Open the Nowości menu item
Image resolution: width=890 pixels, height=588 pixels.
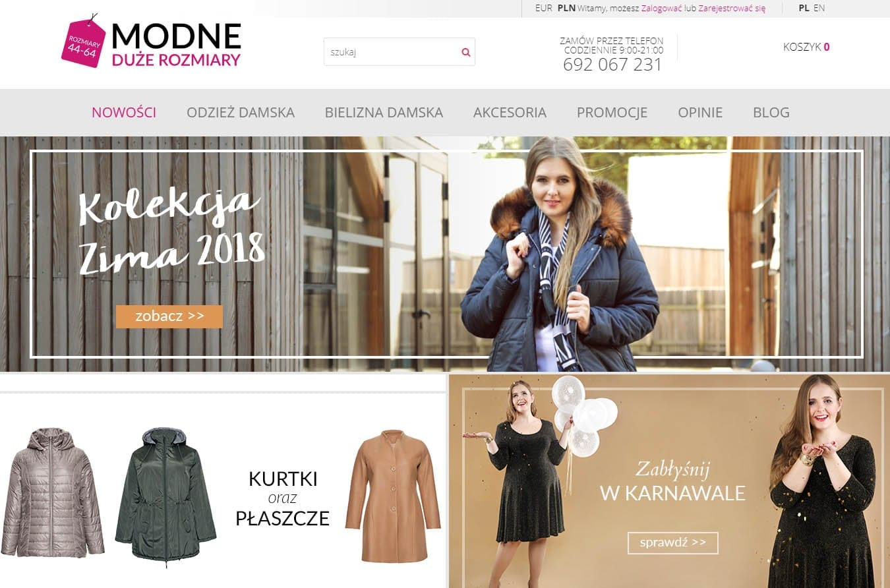(x=124, y=113)
